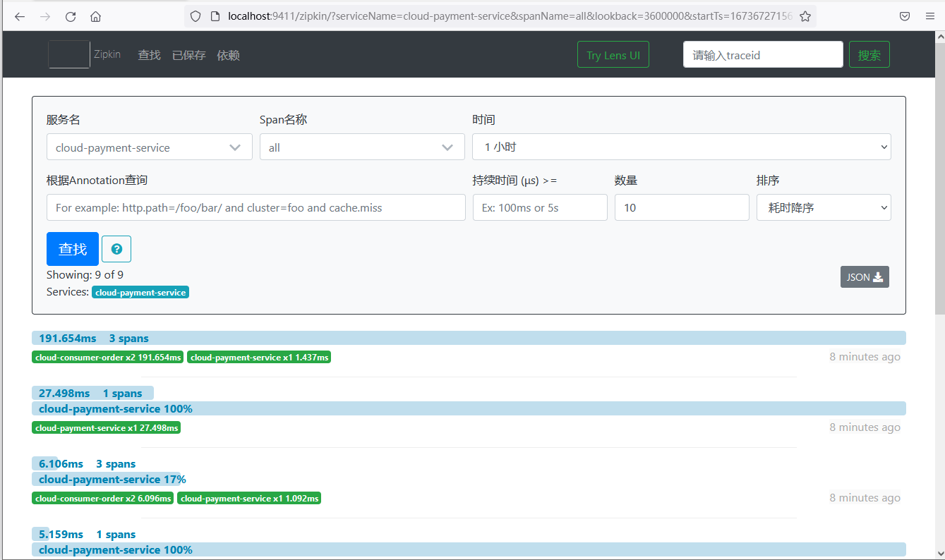
Task: Click the cloud-payment-service tag beside Services
Action: coord(140,292)
